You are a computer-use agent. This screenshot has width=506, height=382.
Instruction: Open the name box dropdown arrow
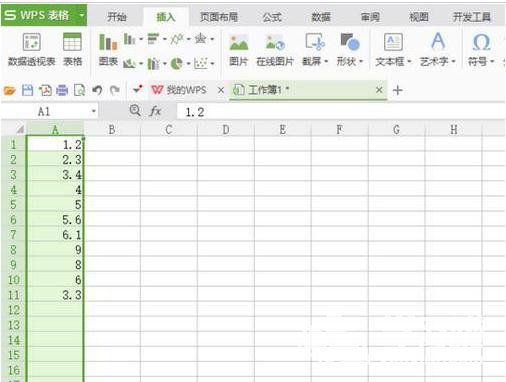pos(94,111)
